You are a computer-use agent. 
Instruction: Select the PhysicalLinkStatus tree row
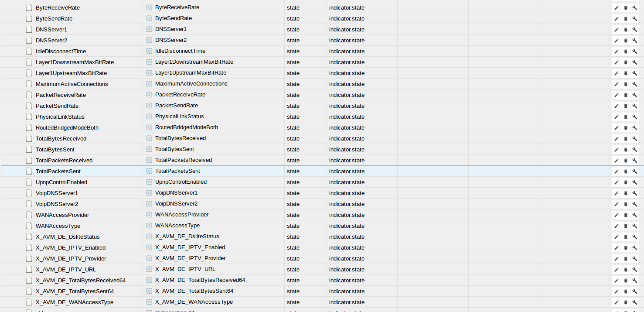pyautogui.click(x=322, y=117)
